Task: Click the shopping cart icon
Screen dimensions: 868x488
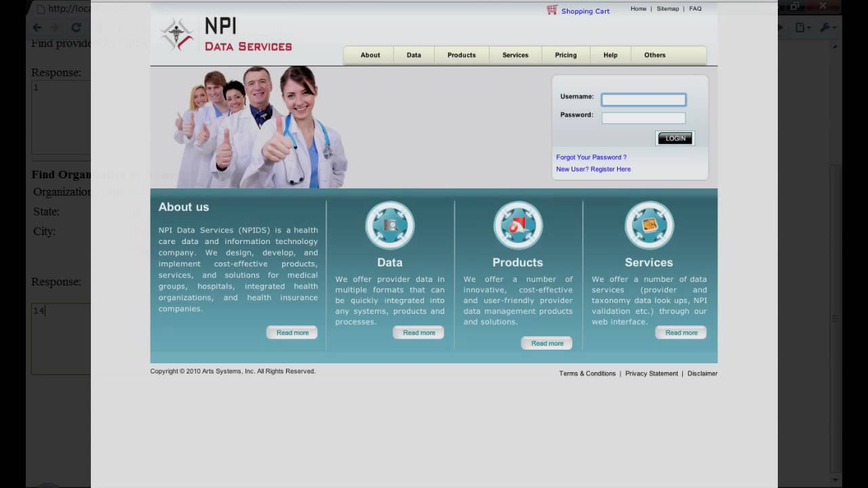Action: [x=552, y=10]
